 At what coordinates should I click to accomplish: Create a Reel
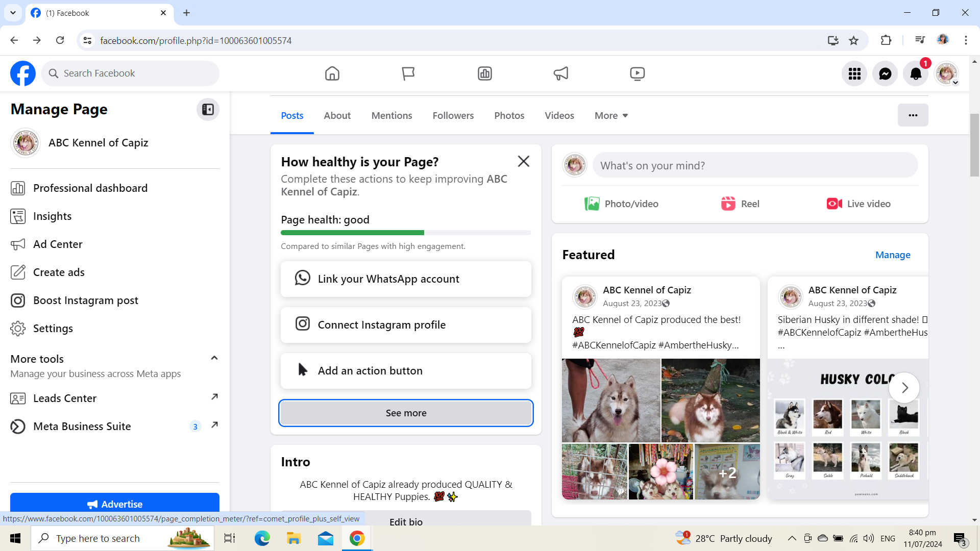(740, 204)
